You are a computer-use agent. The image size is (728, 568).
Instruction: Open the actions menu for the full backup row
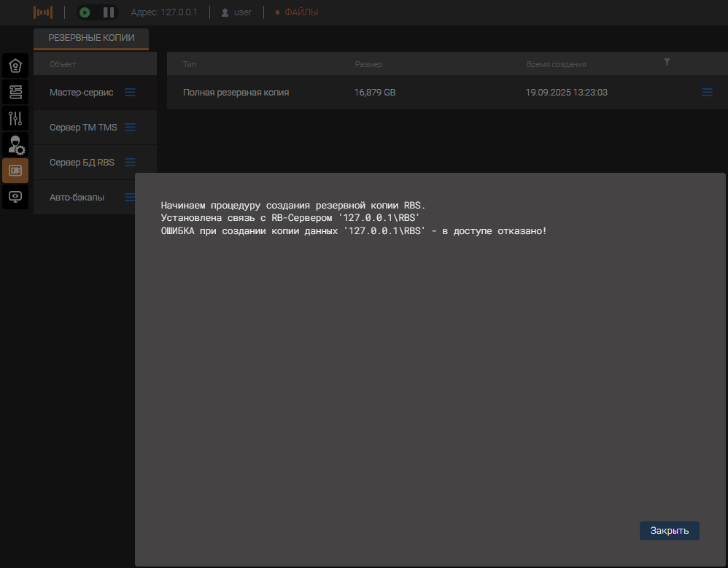pyautogui.click(x=706, y=93)
